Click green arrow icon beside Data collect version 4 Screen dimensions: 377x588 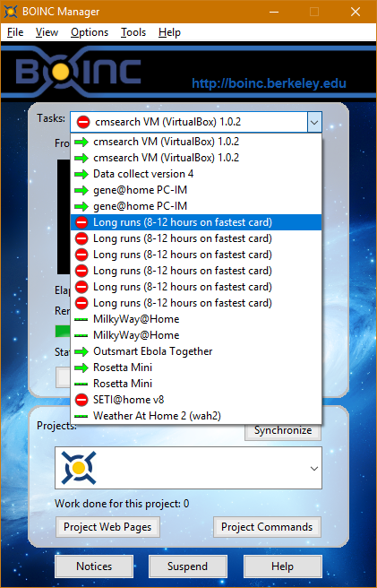[x=81, y=175]
